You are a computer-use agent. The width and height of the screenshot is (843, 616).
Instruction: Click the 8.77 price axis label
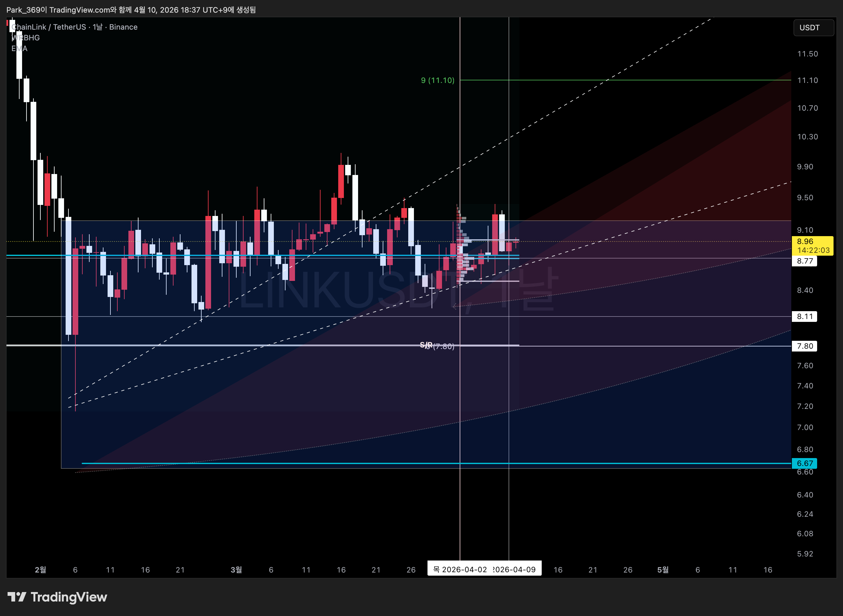point(805,261)
